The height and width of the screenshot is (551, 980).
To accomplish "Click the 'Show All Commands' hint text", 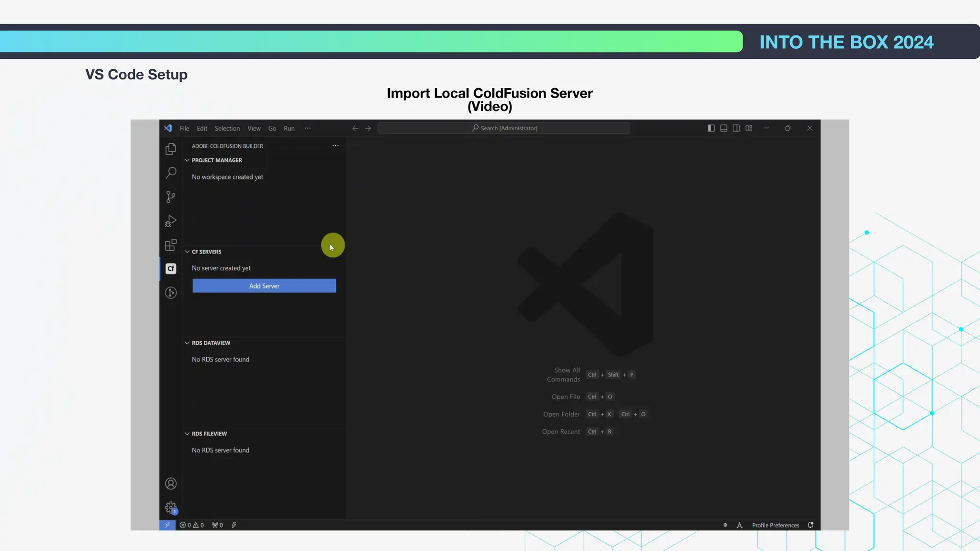I will [x=563, y=375].
